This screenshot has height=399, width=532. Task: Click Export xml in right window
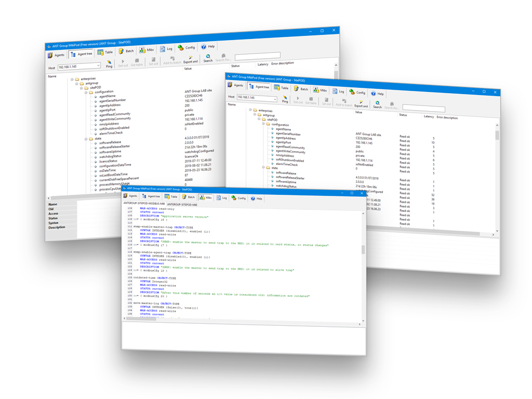[361, 104]
